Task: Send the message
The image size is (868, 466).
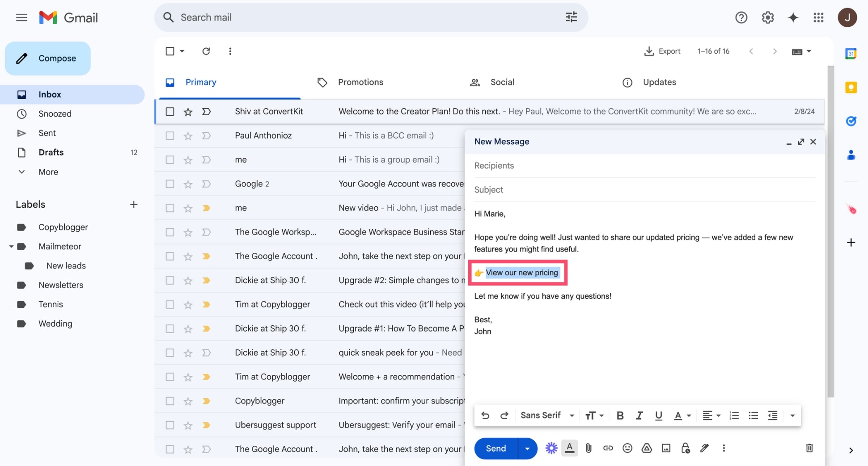Action: point(495,449)
